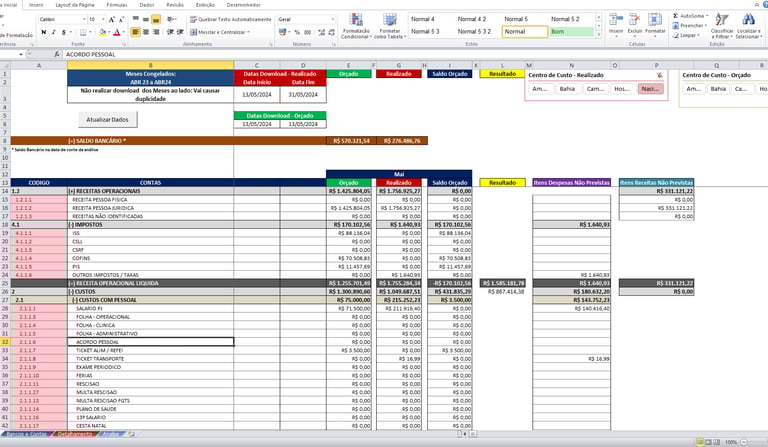Screen dimensions: 768x447
Task: Open the Layout da Página tab
Action: 74,5
